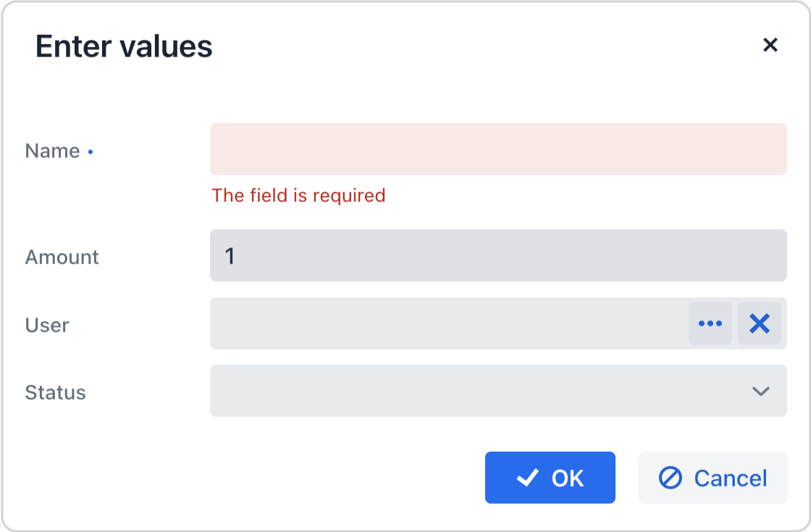Confirm the form with OK

click(550, 478)
